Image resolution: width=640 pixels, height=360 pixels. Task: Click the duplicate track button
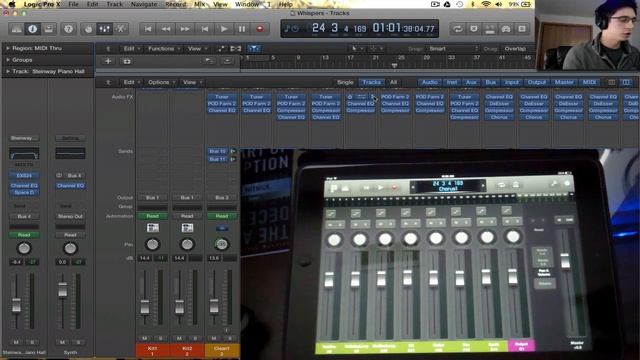pos(127,61)
